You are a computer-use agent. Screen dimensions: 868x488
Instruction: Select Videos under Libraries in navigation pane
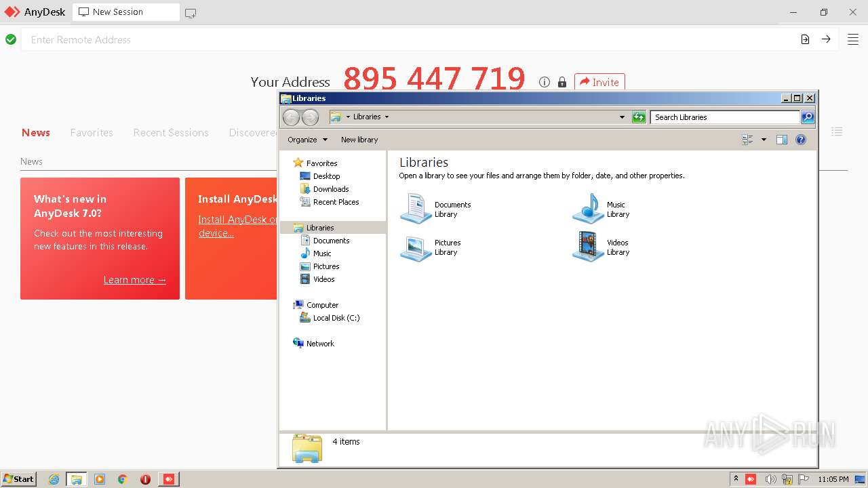[323, 279]
